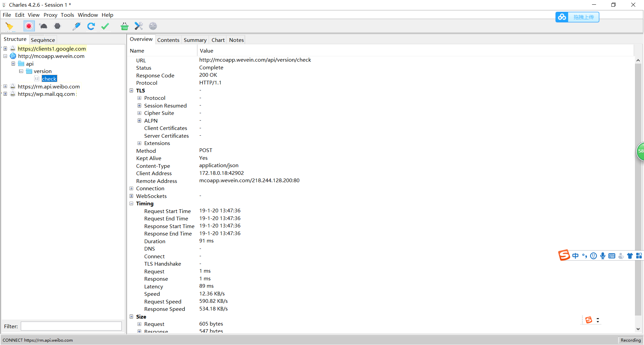The image size is (644, 345).
Task: Expand the TLS Protocol row
Action: 139,98
